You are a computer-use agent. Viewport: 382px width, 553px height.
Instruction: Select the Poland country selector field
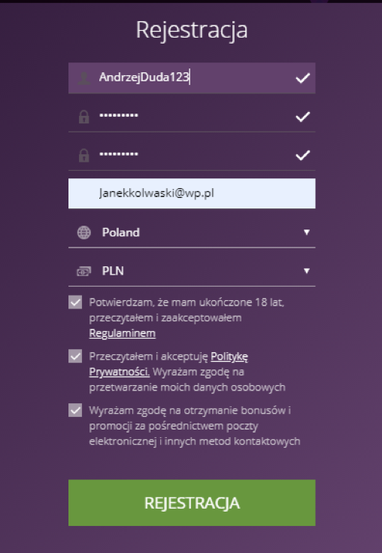click(192, 232)
